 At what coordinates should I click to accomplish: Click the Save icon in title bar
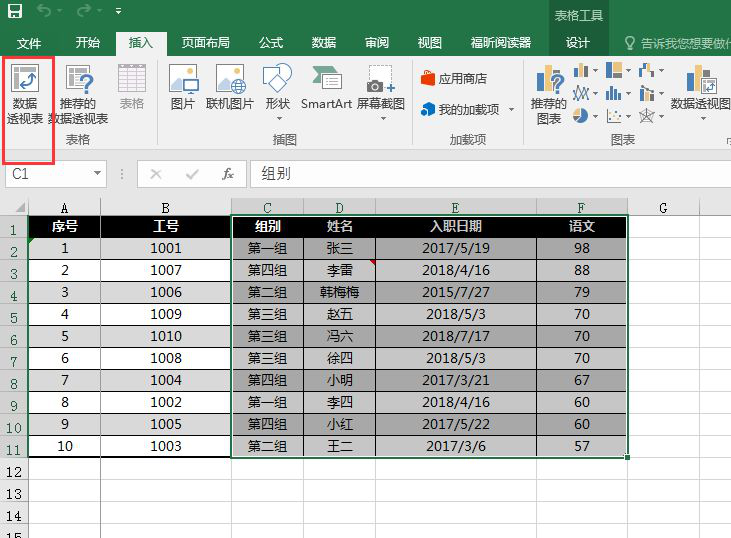tap(15, 11)
